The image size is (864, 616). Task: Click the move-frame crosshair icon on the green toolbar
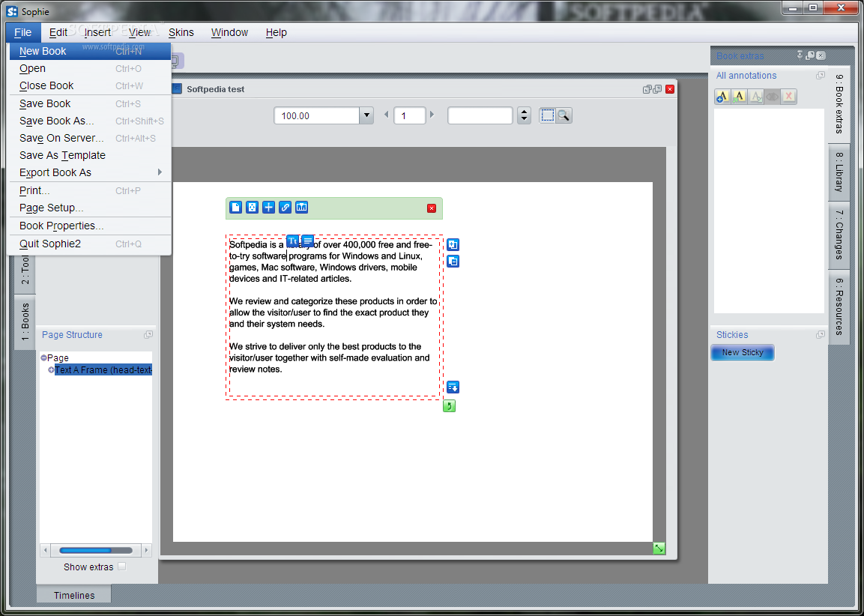[252, 207]
